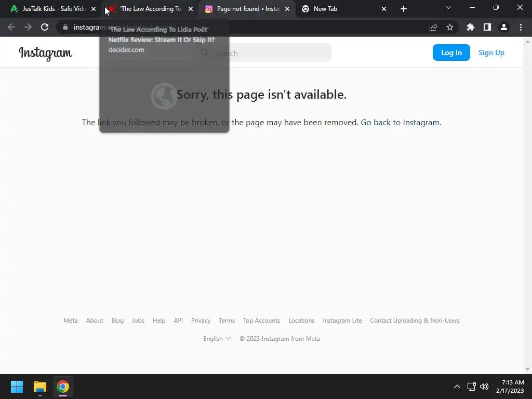Open the Chrome profile menu
This screenshot has width=532, height=399.
click(x=504, y=27)
